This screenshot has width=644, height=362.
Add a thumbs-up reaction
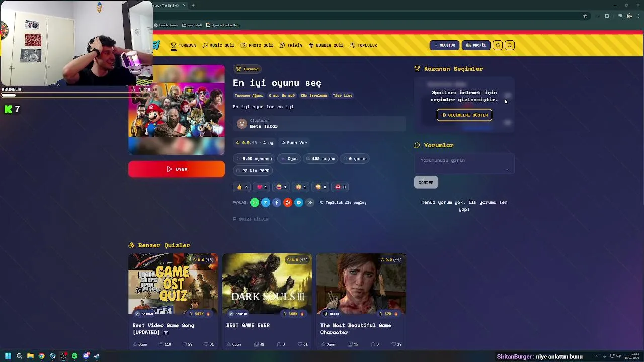coord(243,187)
